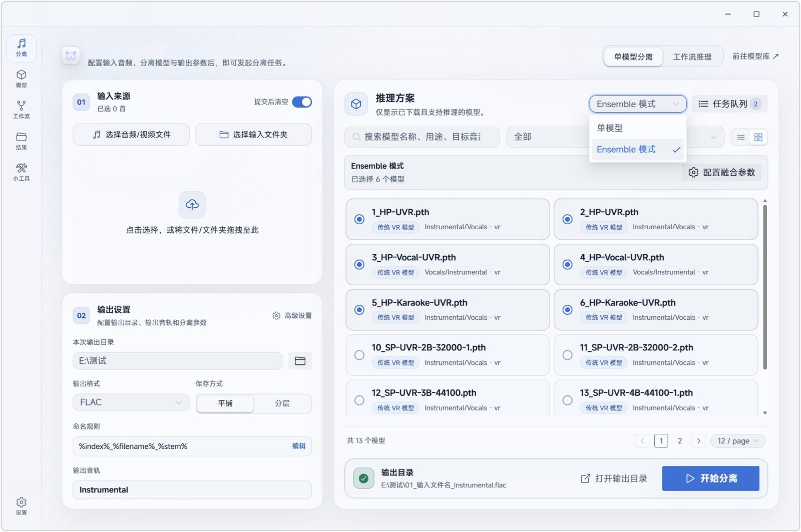Toggle the 提交后清空 switch
The image size is (801, 532).
pyautogui.click(x=302, y=102)
